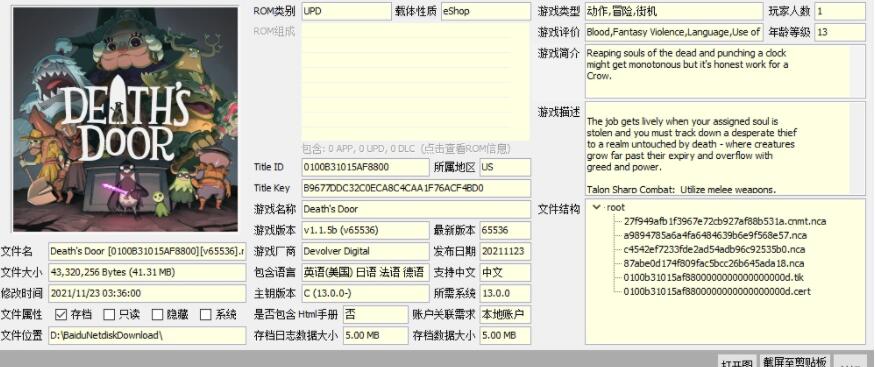This screenshot has height=367, width=875.
Task: Enable the 系统 system checkbox
Action: [206, 314]
